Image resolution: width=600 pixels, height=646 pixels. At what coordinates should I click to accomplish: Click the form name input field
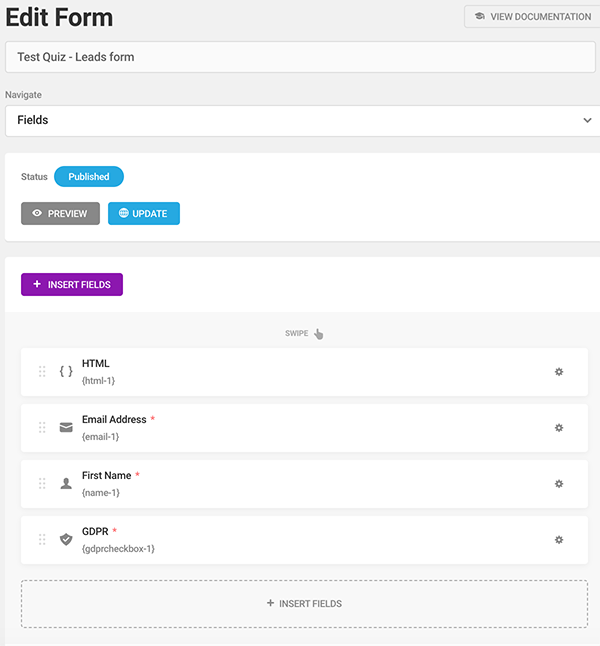tap(300, 57)
